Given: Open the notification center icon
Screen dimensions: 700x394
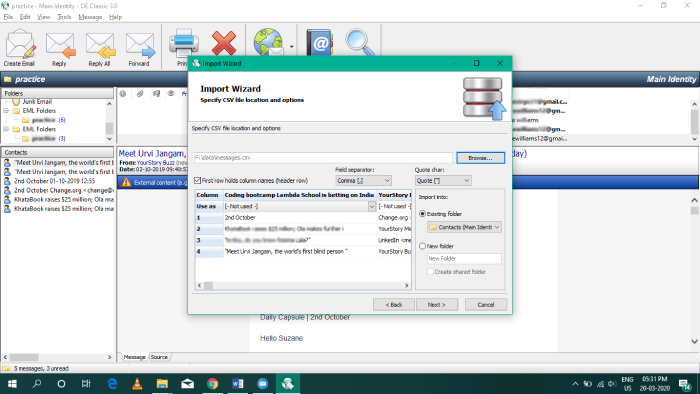Looking at the screenshot, I should point(685,384).
